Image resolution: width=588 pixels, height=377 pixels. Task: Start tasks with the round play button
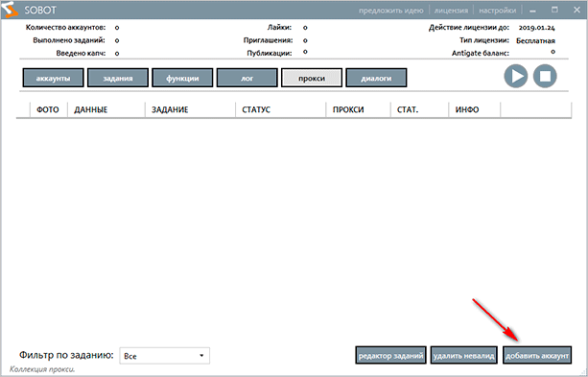point(516,76)
